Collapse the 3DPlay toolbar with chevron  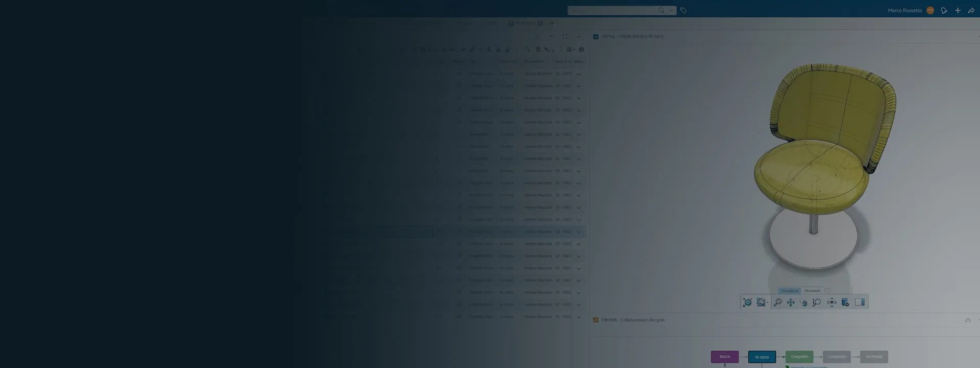tap(827, 291)
